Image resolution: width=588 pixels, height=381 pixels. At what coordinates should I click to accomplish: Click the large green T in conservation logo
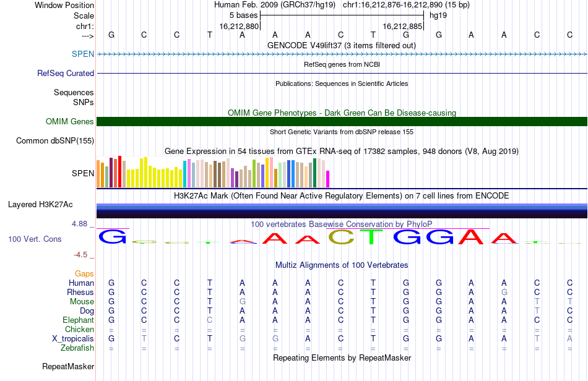coord(371,237)
